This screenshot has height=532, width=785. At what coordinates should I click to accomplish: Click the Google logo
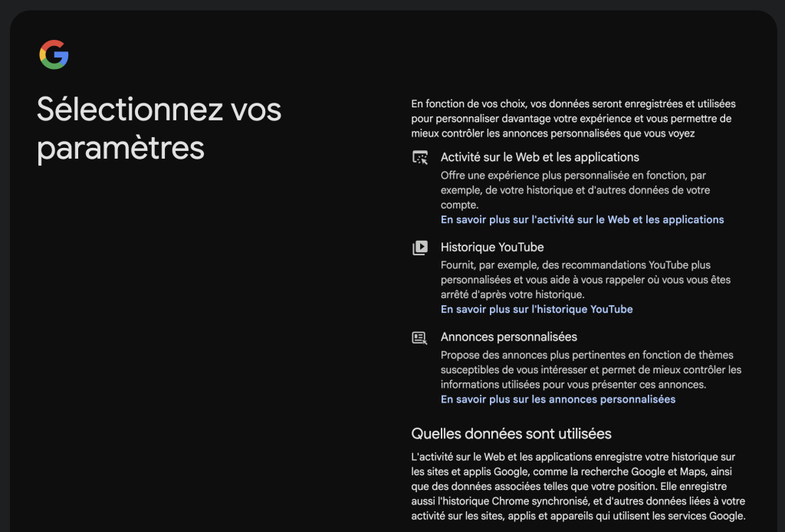54,54
